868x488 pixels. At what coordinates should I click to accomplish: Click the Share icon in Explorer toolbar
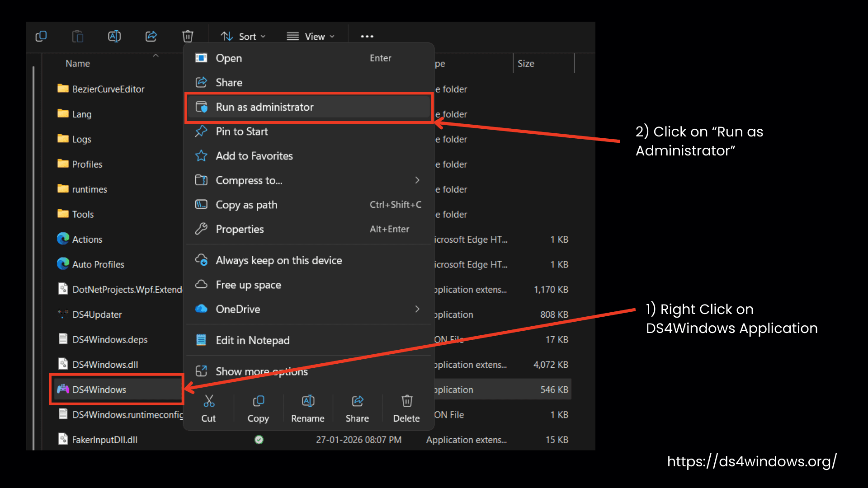151,36
